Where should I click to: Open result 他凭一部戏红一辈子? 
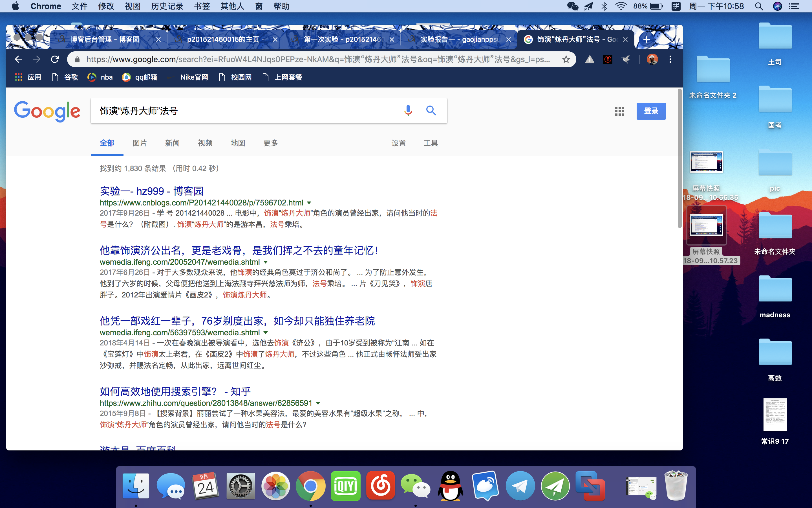(237, 321)
